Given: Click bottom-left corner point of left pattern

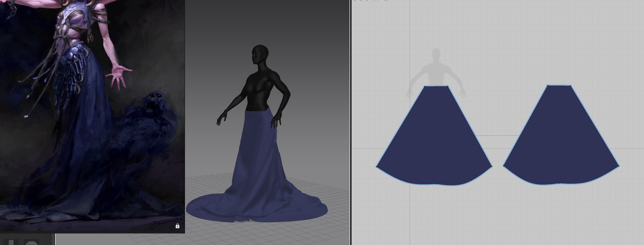Looking at the screenshot, I should tap(377, 167).
